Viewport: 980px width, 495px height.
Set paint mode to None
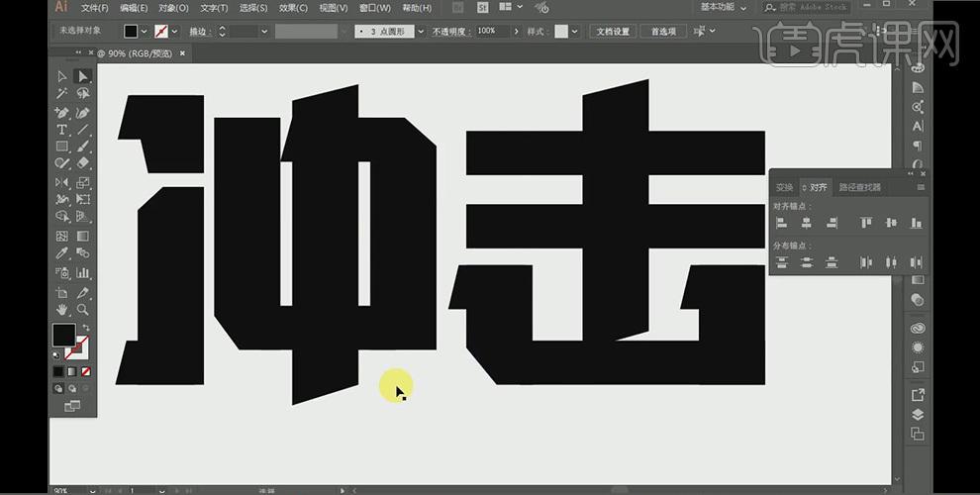[85, 372]
